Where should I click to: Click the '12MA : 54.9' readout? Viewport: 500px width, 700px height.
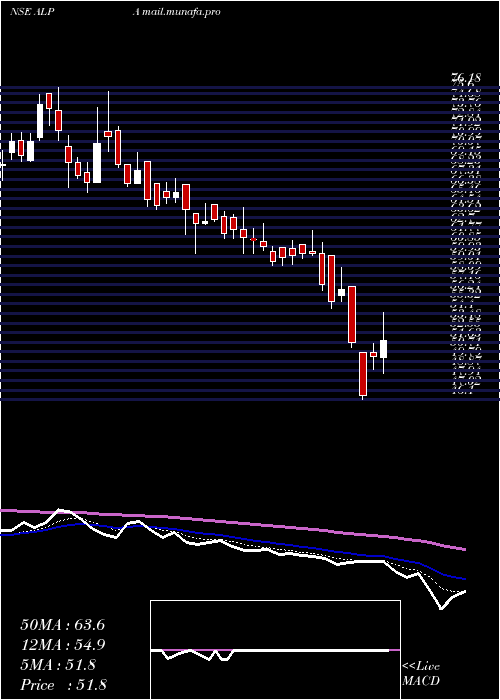(63, 645)
